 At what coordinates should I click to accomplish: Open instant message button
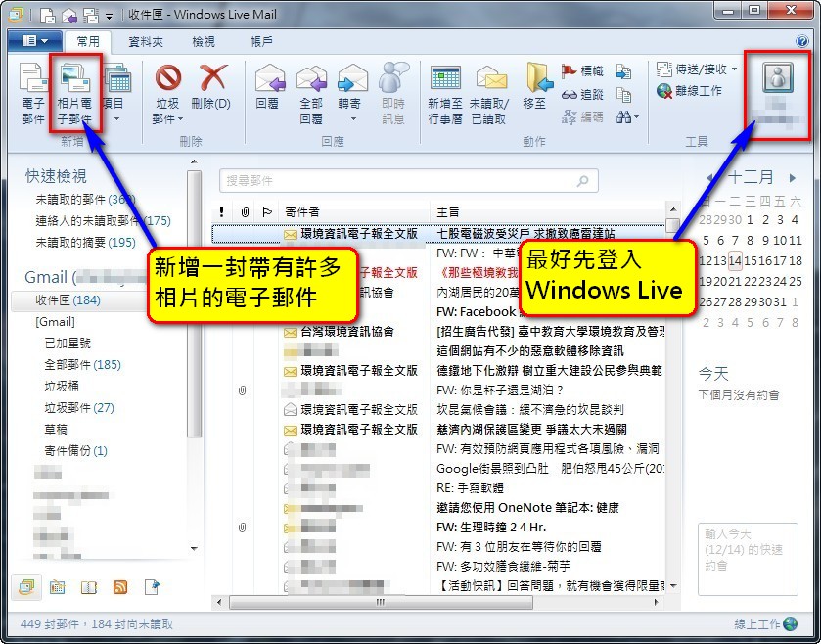point(392,94)
